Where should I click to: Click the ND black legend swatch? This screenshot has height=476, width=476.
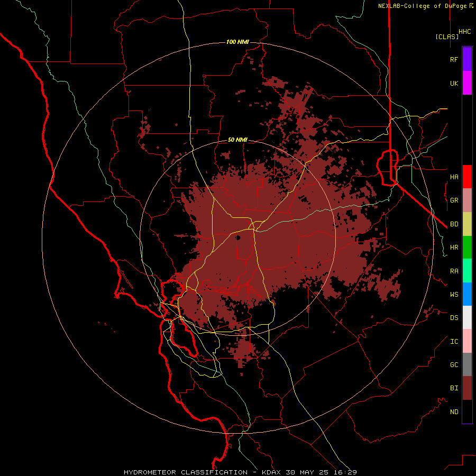tap(467, 411)
